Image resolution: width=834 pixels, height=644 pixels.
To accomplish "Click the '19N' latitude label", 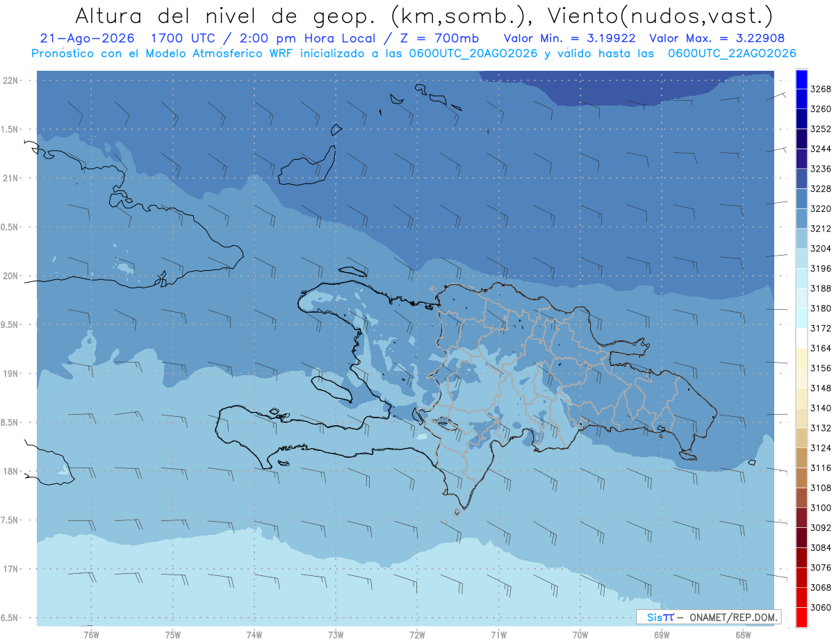I will click(11, 374).
